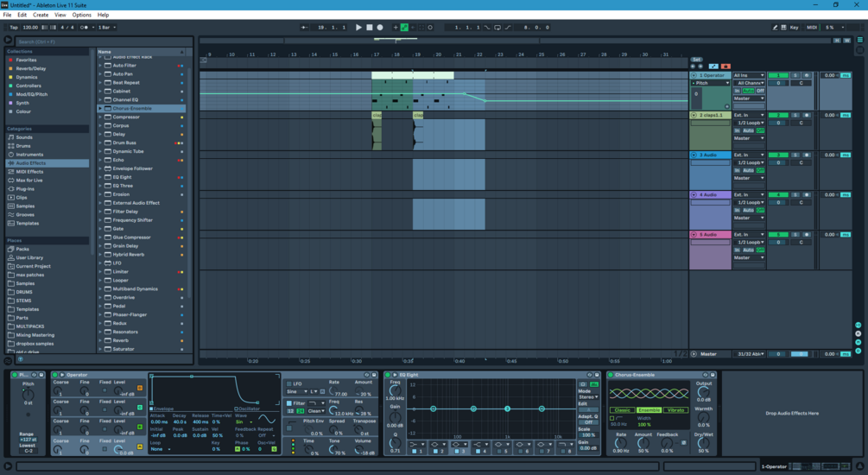Toggle Automation Mode blue button
Screen dimensions: 868x475
click(x=713, y=66)
